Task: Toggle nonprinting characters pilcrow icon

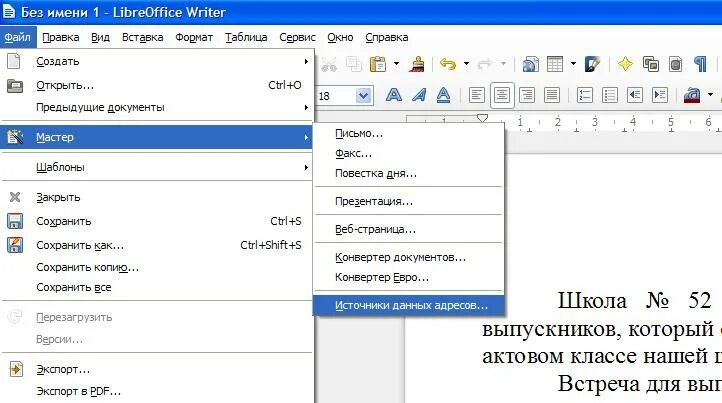Action: point(700,64)
